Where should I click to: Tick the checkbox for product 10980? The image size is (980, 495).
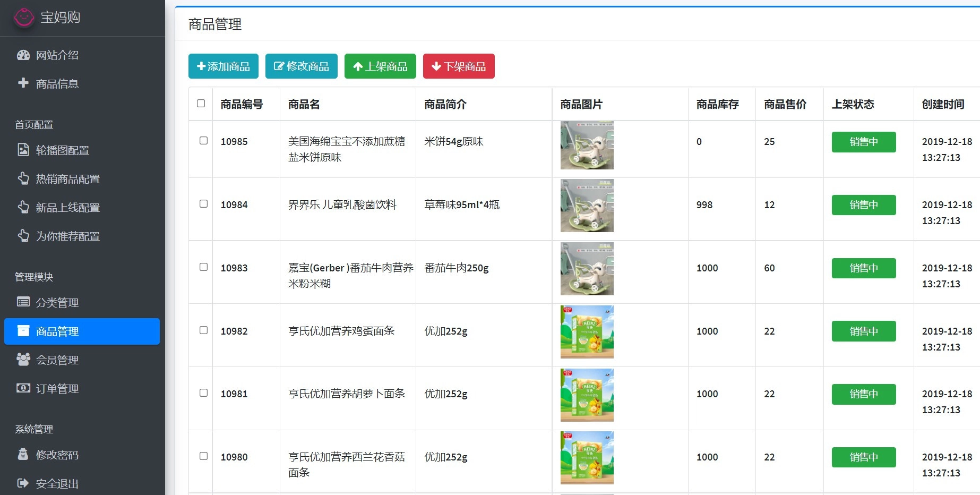203,456
